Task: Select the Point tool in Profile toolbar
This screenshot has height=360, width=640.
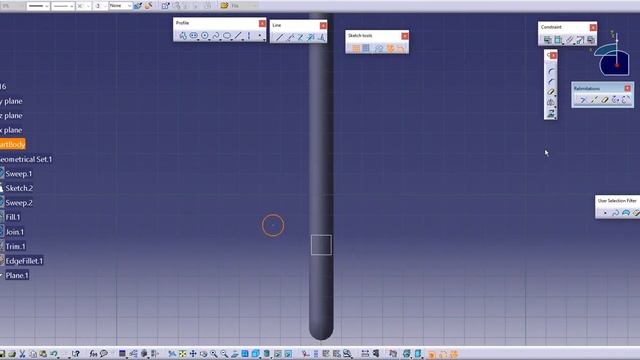Action: (260, 36)
